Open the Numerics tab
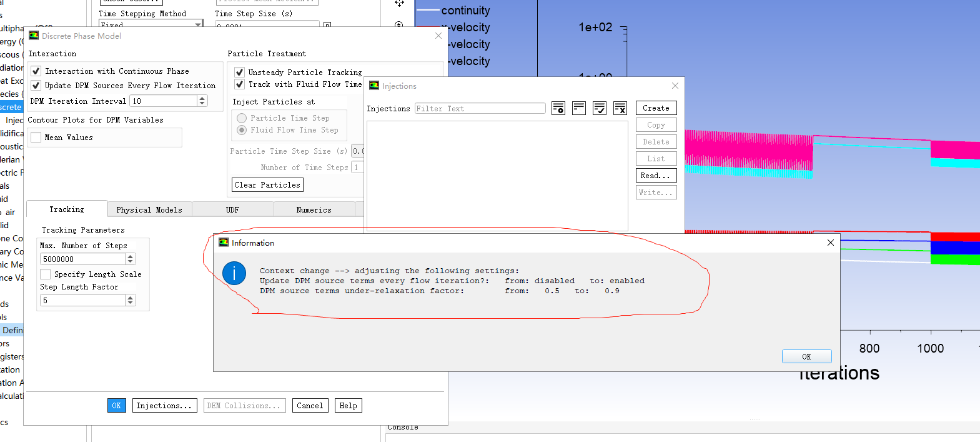 314,210
